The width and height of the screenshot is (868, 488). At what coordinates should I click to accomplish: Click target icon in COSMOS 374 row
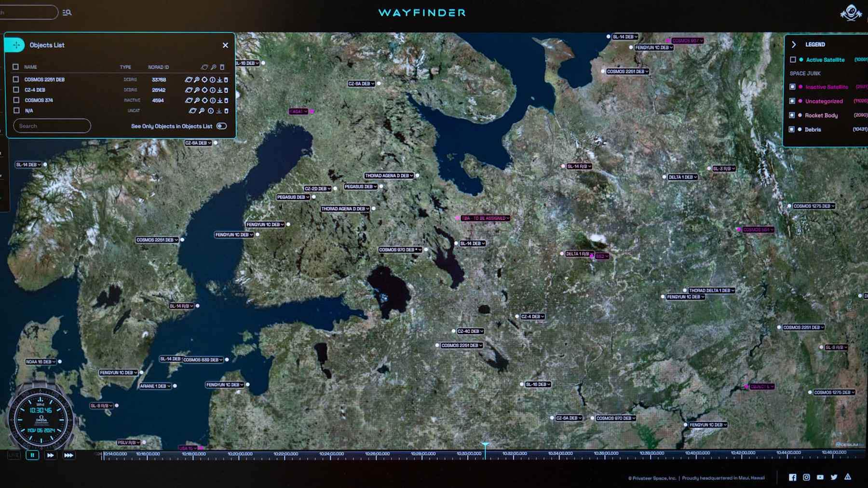pos(204,100)
